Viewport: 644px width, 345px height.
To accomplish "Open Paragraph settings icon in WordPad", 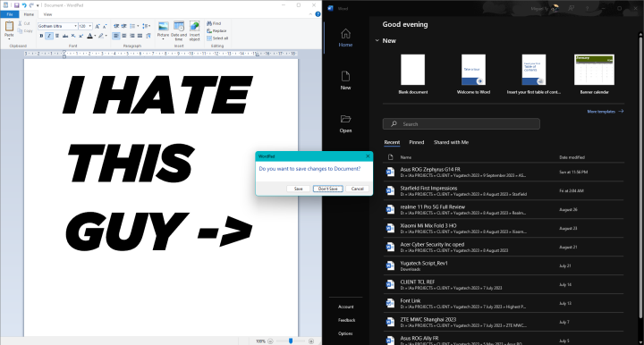I will click(148, 36).
